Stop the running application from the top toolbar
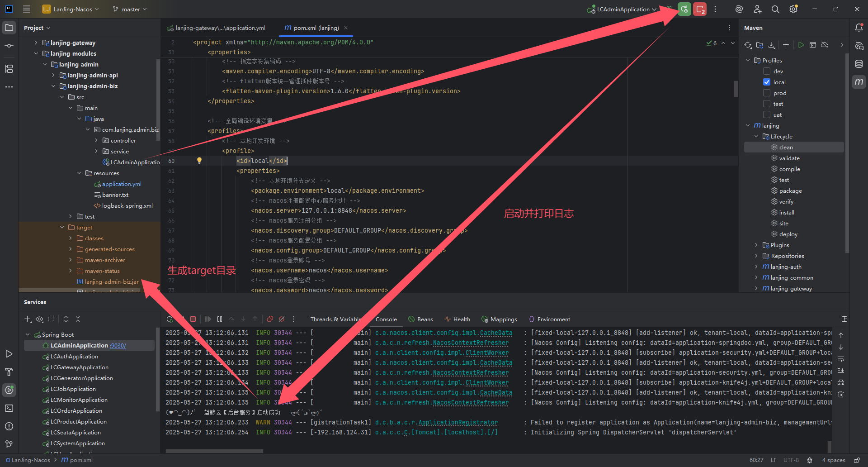 (700, 9)
